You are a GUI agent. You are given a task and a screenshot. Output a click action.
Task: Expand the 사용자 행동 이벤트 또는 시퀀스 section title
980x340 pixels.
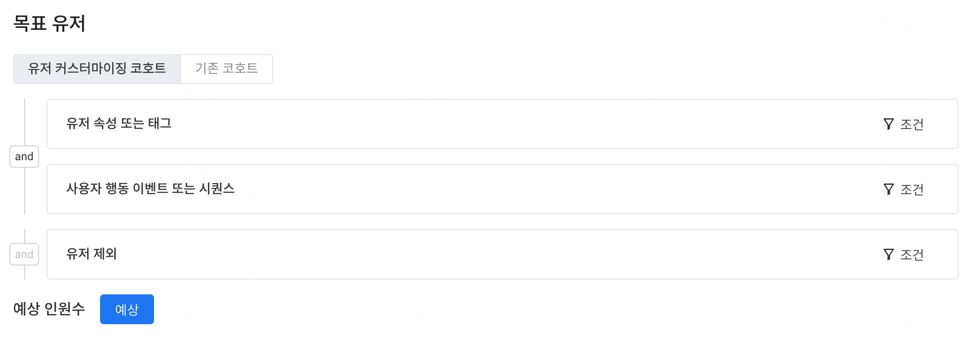coord(150,189)
